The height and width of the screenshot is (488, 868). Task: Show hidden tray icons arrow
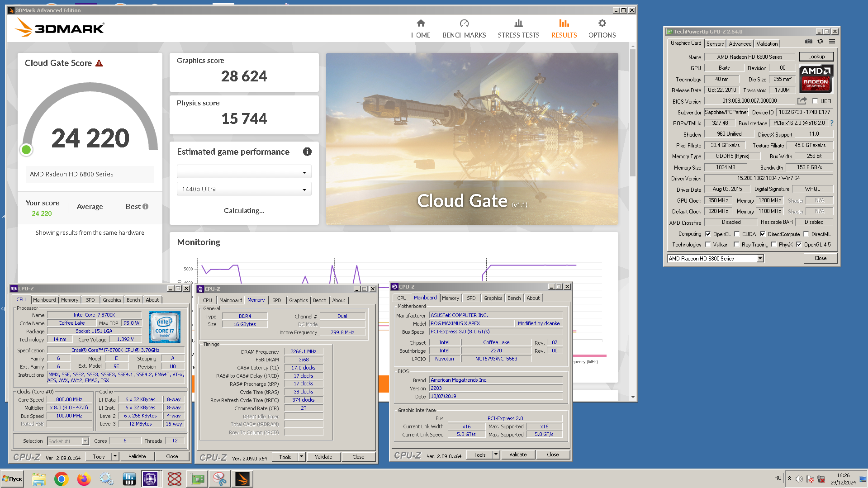point(789,479)
